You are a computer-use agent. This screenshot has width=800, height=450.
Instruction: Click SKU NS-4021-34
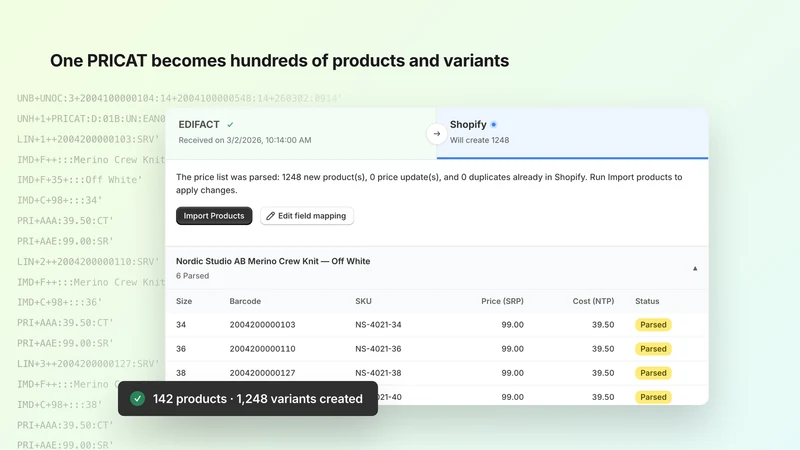[x=378, y=324]
